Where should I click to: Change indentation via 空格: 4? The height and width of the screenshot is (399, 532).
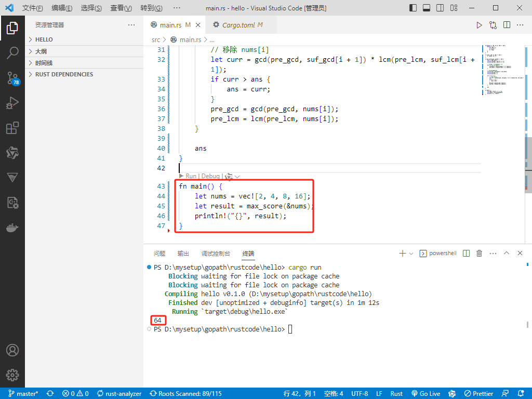[x=334, y=394]
